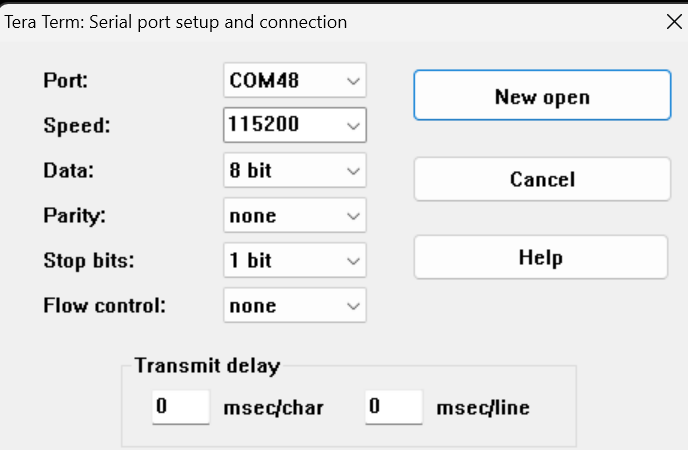Click the "Speed:" label text
This screenshot has width=688, height=450.
[x=75, y=126]
